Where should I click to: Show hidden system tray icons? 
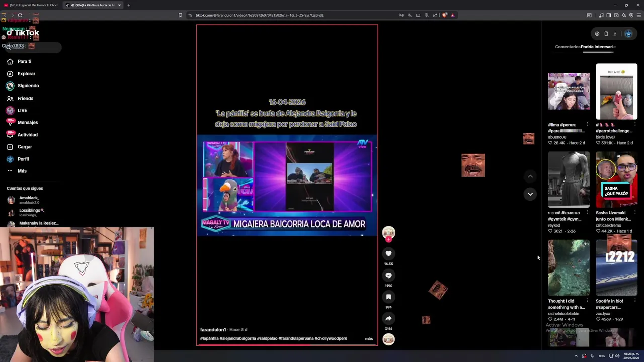coord(576,356)
